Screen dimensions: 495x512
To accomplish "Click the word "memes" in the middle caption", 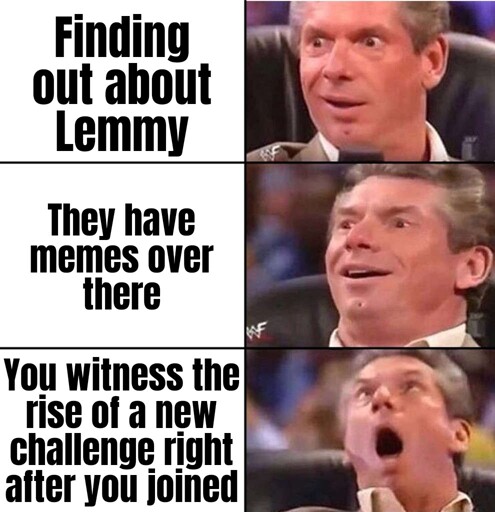I will (84, 258).
